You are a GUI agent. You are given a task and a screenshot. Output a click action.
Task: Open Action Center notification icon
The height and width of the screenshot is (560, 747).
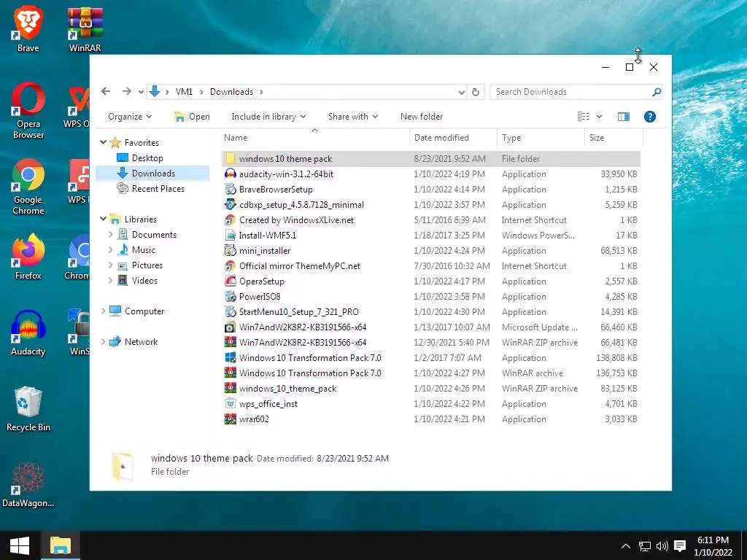click(x=681, y=546)
